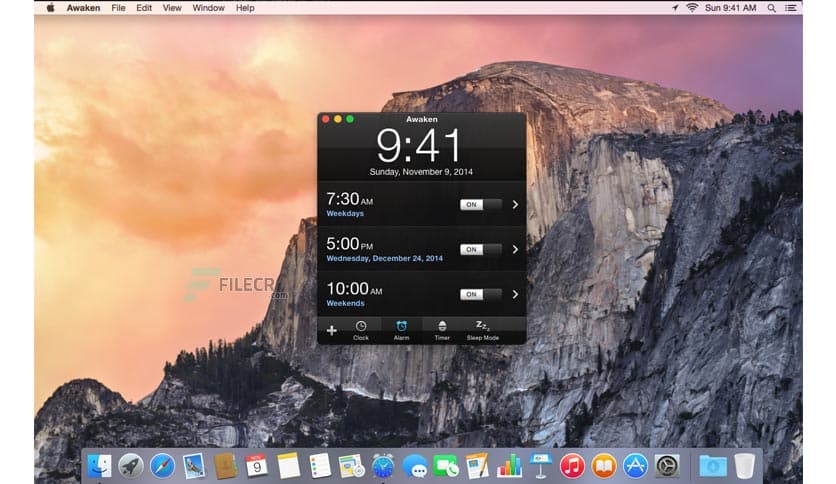Screen dimensions: 836x484
Task: Toggle the 7:30 AM Weekdays alarm switch
Action: click(x=481, y=205)
